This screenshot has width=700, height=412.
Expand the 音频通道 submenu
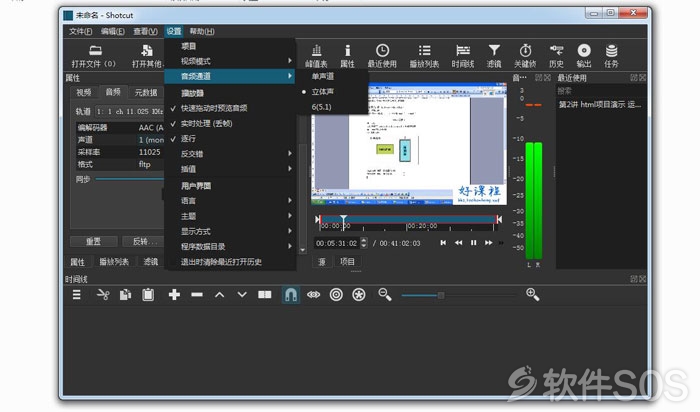(x=230, y=76)
